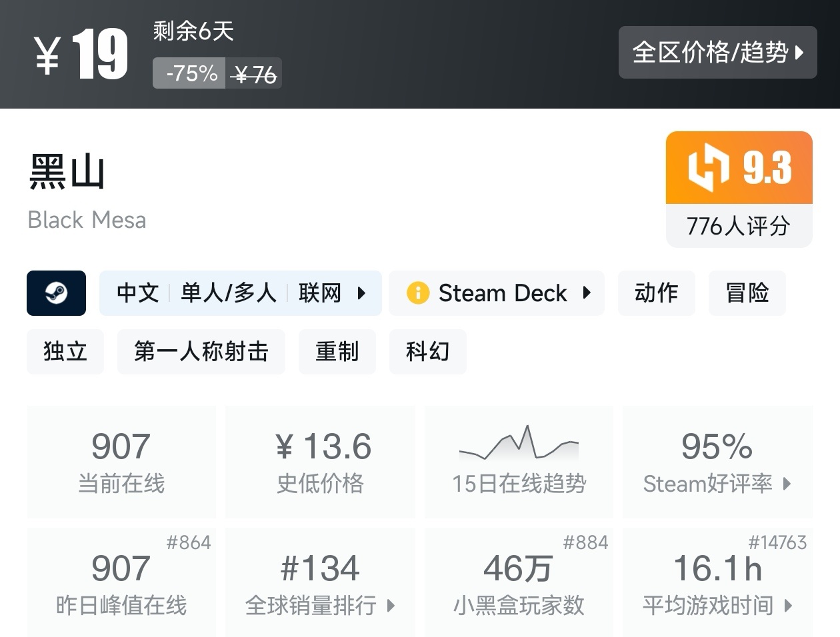The image size is (840, 637).
Task: Click the 史低价格 ¥13.6 card
Action: coord(320,461)
